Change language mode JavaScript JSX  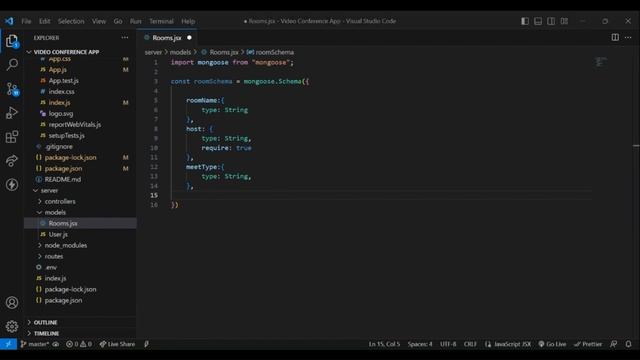pyautogui.click(x=508, y=344)
